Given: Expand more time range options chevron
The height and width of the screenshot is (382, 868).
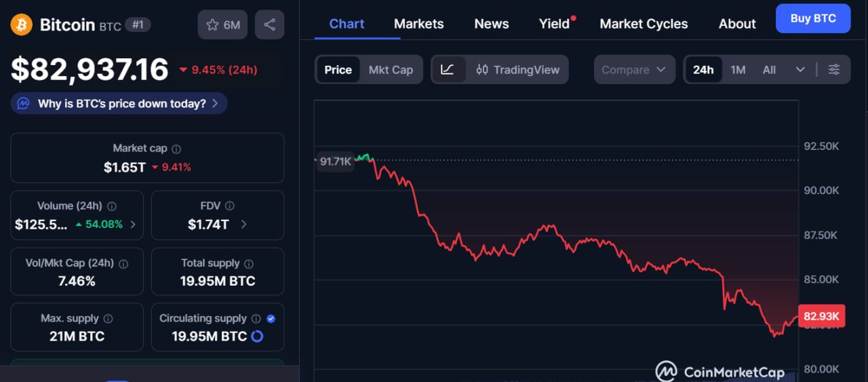Looking at the screenshot, I should 800,70.
